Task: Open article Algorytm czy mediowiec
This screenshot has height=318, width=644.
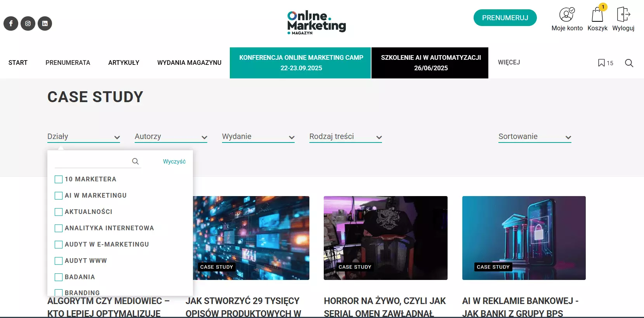Action: click(109, 307)
